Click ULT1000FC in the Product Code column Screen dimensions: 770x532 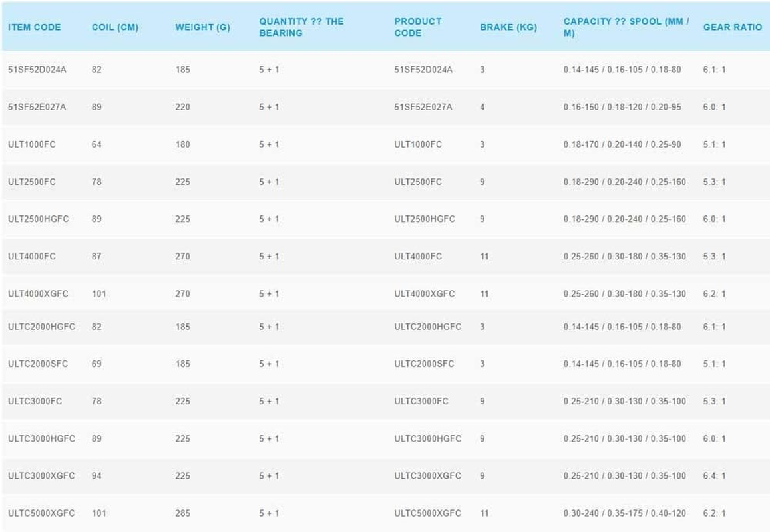click(418, 144)
